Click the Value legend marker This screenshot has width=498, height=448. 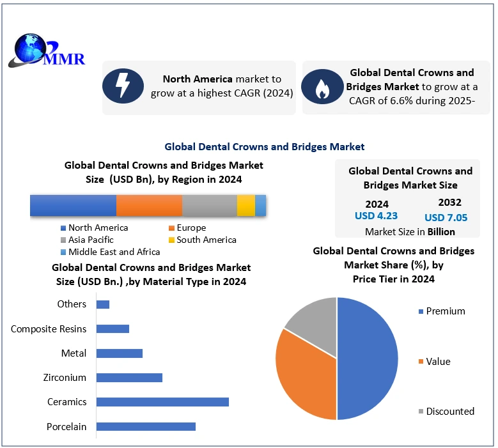pyautogui.click(x=420, y=362)
